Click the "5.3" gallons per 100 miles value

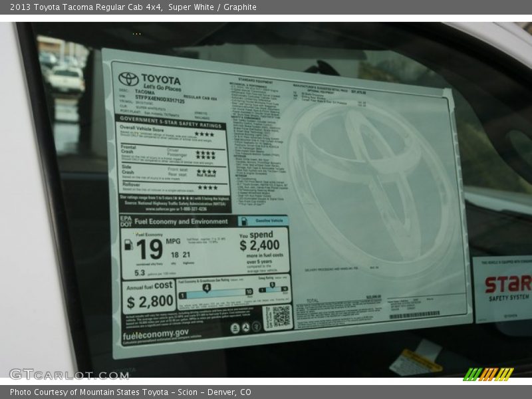coord(140,273)
